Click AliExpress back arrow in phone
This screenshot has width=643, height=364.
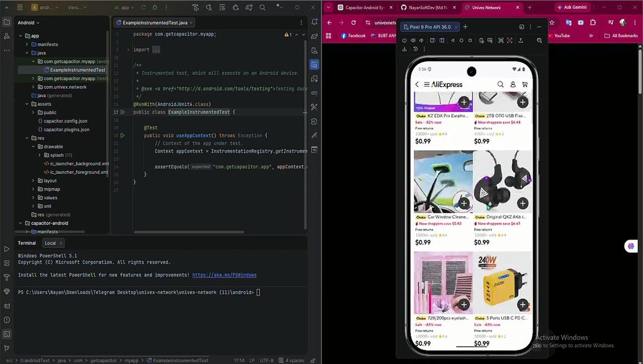pyautogui.click(x=417, y=84)
